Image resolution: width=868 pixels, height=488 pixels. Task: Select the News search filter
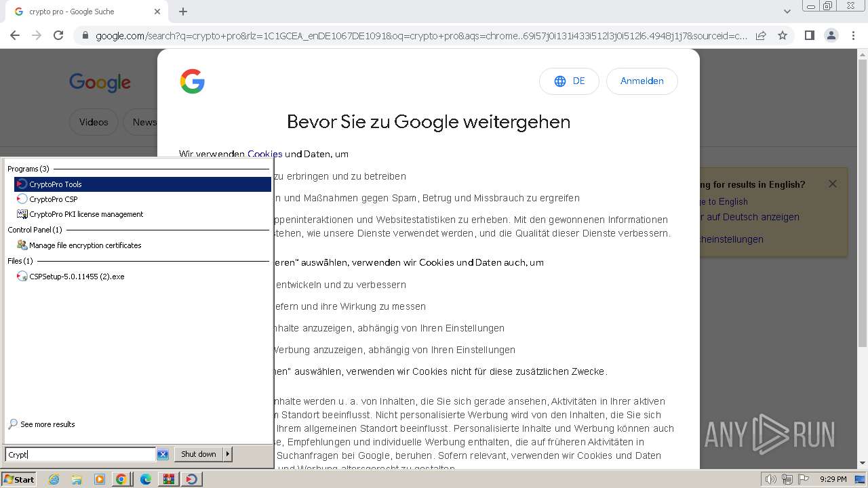coord(141,122)
